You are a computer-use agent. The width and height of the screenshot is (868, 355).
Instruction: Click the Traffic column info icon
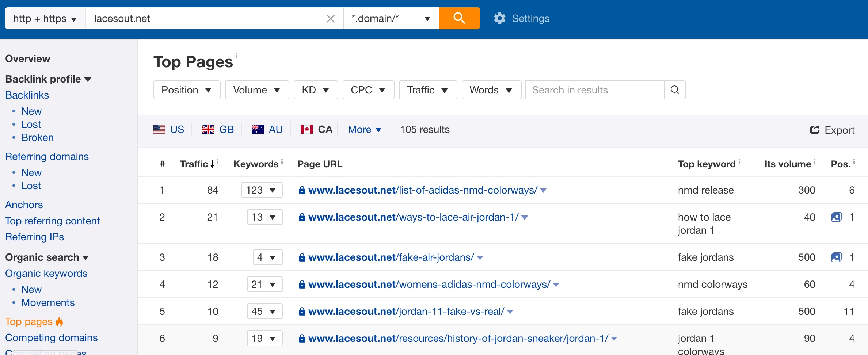click(218, 161)
